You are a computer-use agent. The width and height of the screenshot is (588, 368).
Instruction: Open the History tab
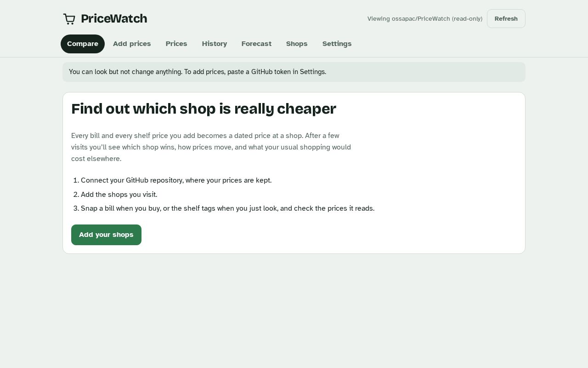click(215, 44)
